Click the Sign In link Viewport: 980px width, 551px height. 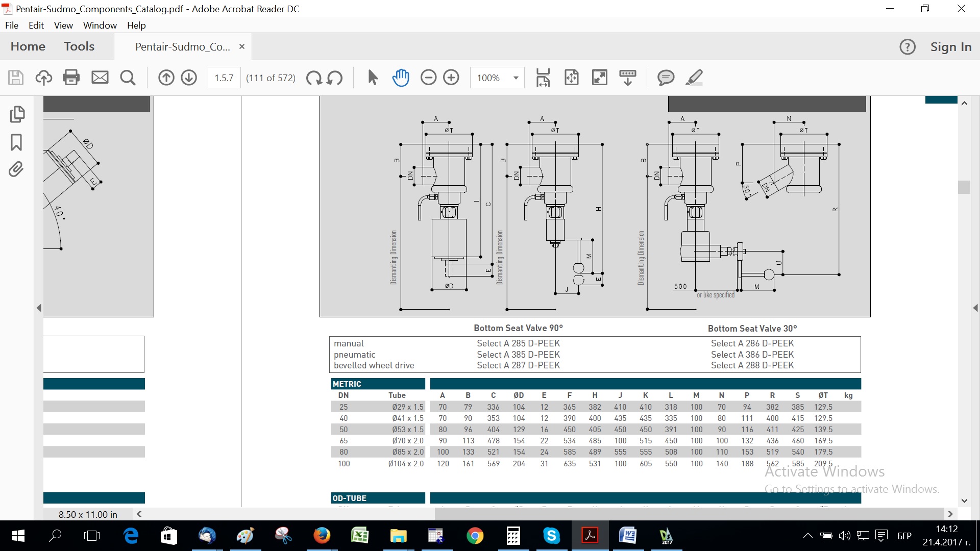(x=951, y=47)
